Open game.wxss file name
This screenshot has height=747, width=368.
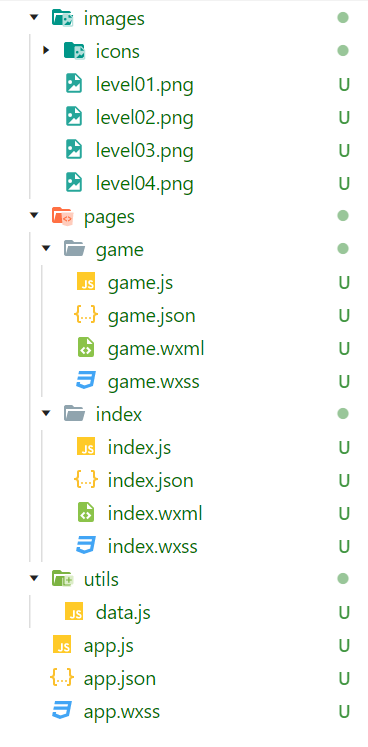153,382
